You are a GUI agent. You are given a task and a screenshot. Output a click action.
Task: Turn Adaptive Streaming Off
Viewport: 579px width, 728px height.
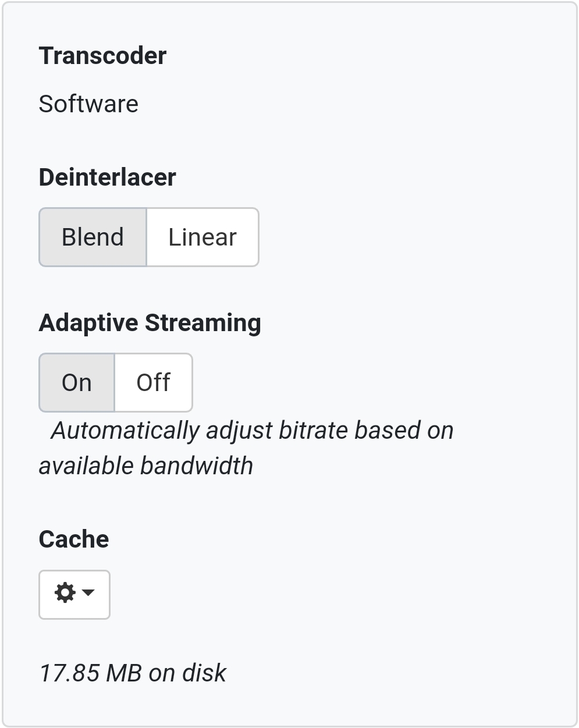point(153,383)
